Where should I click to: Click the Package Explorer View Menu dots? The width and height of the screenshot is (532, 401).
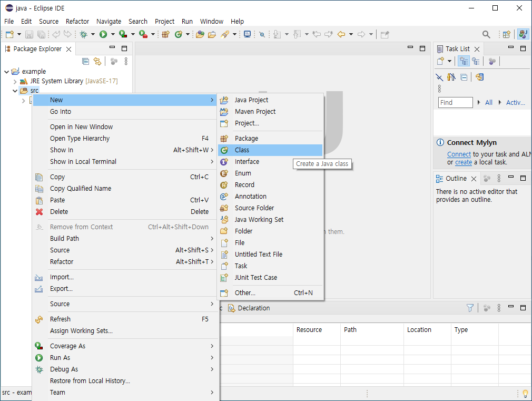pos(126,62)
